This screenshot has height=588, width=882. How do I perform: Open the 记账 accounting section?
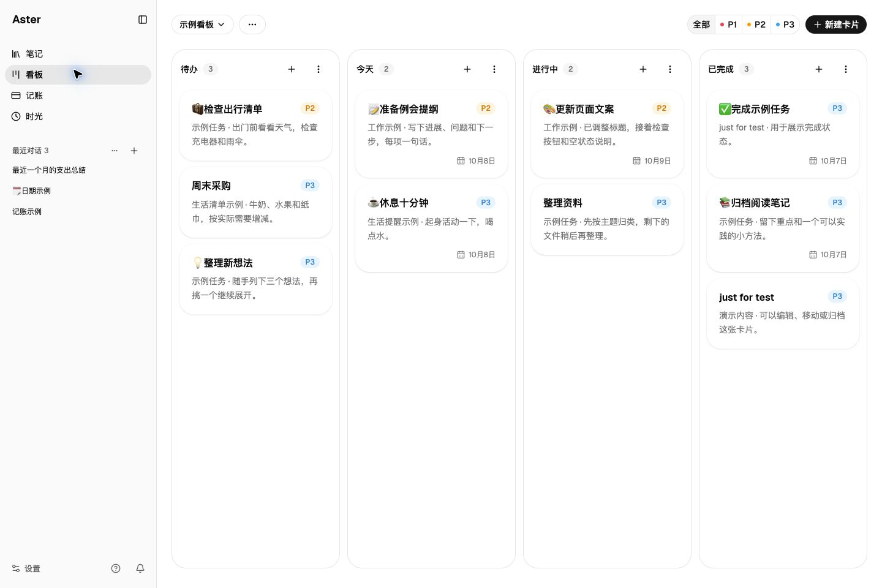pyautogui.click(x=78, y=96)
